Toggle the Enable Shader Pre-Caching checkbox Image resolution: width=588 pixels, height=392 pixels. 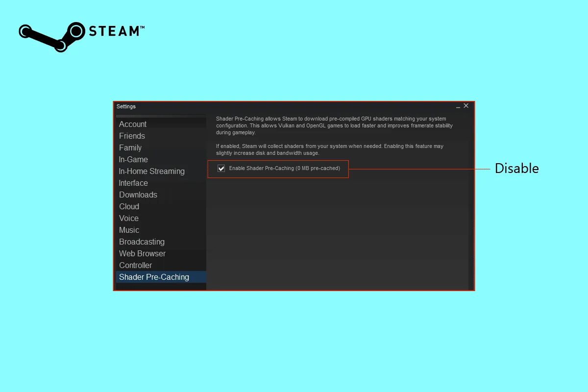[x=221, y=169]
